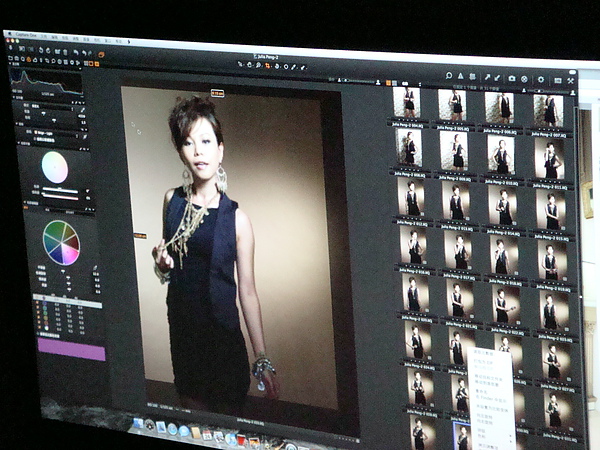This screenshot has width=600, height=450.
Task: Click the up-right arrow copy adjustments icon
Action: coord(488,77)
